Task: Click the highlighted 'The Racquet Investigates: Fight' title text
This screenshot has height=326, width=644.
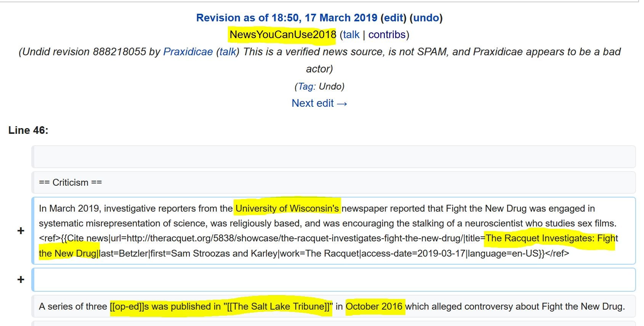Action: pyautogui.click(x=551, y=238)
